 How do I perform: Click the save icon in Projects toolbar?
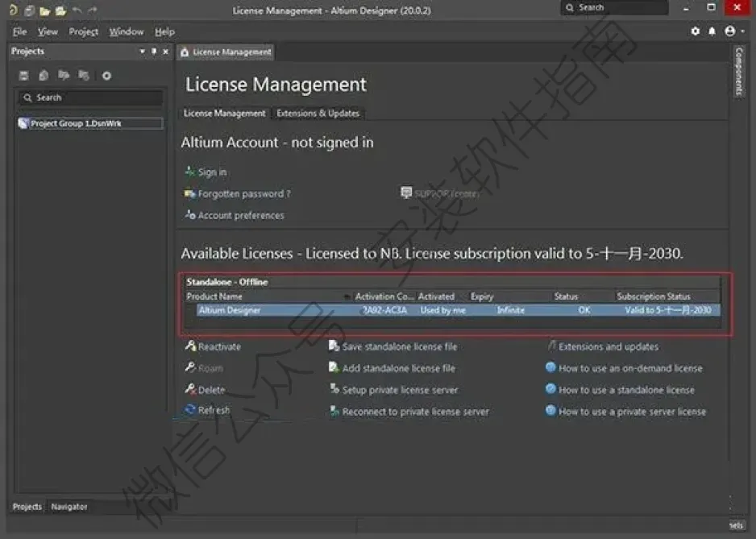(23, 75)
